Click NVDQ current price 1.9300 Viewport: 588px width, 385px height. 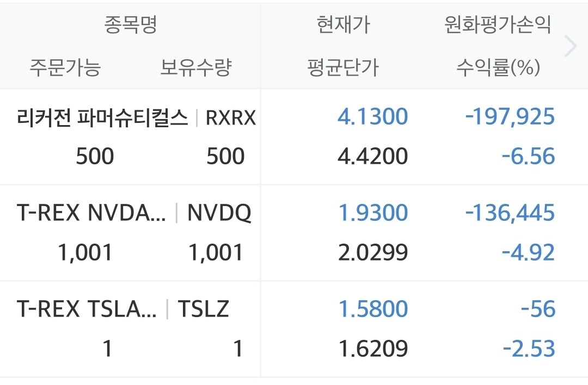pos(373,213)
